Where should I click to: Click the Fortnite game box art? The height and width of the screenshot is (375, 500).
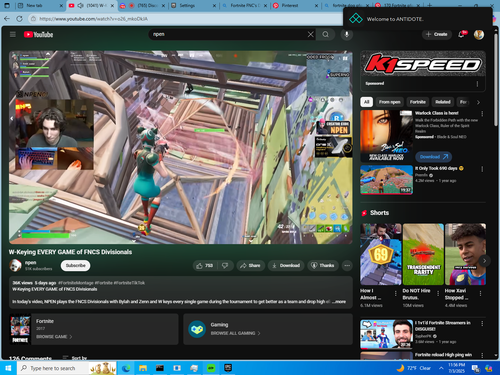click(20, 329)
